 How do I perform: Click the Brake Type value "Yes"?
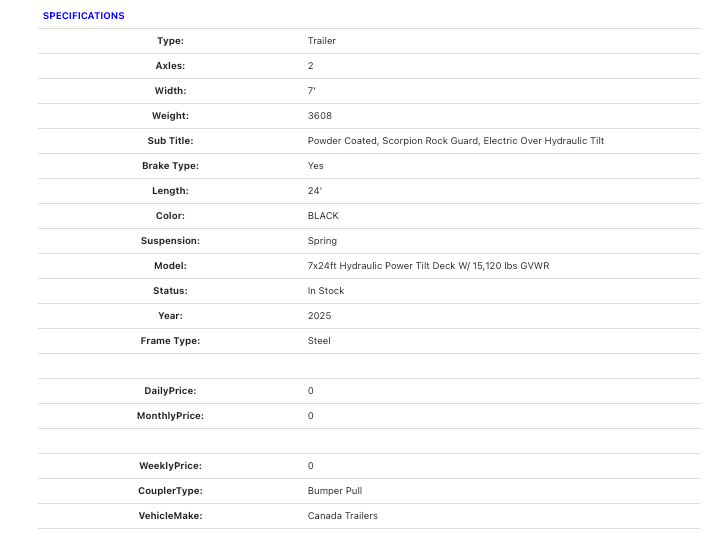point(316,166)
